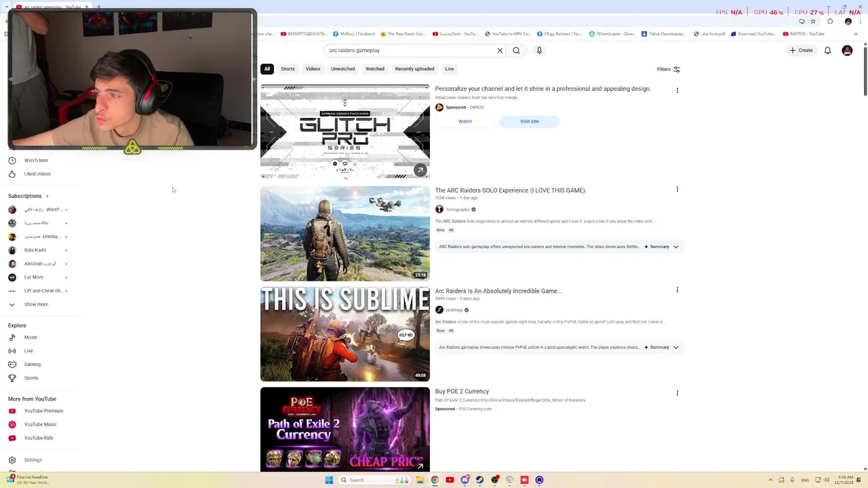
Task: Play the THIS IS SUBLIME video thumbnail
Action: coord(345,334)
